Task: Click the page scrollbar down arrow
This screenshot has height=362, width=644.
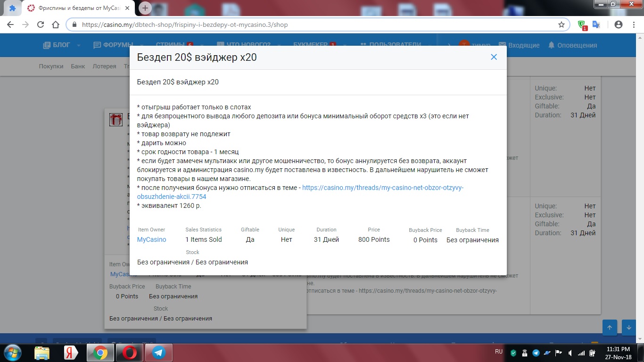Action: pyautogui.click(x=640, y=338)
